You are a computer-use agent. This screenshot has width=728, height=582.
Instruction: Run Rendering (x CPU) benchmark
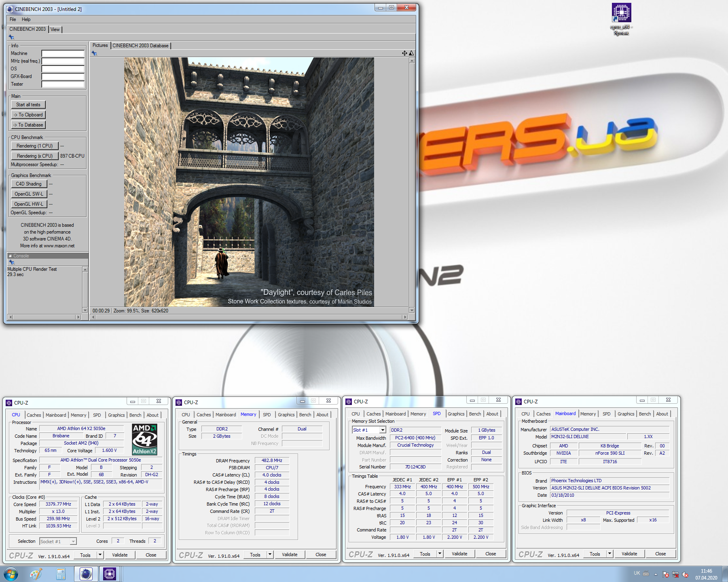point(35,156)
